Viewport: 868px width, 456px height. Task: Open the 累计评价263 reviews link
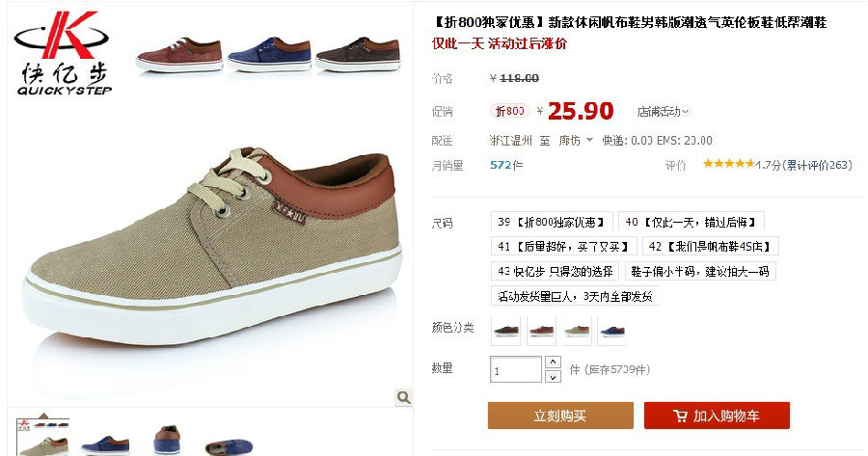pos(817,165)
